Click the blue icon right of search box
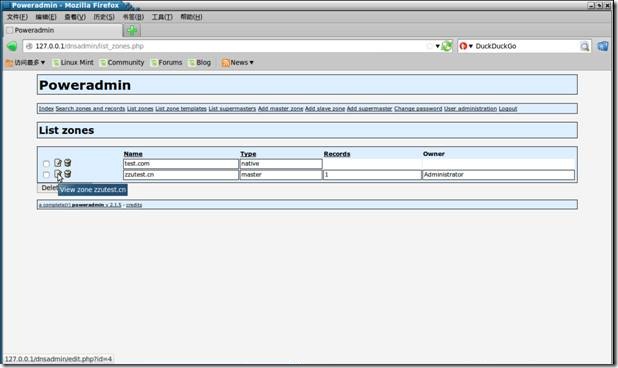The image size is (618, 368). (603, 46)
